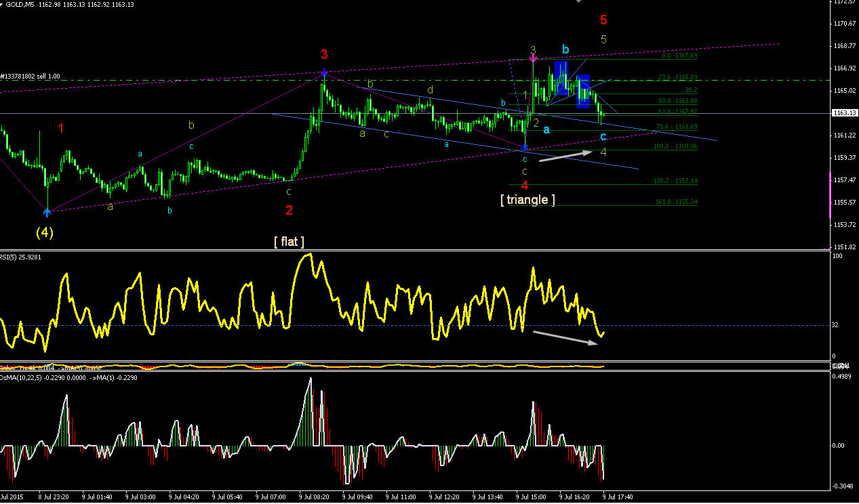
Task: Select Fibonacci level 100.0 - 1160.06
Action: click(x=676, y=146)
